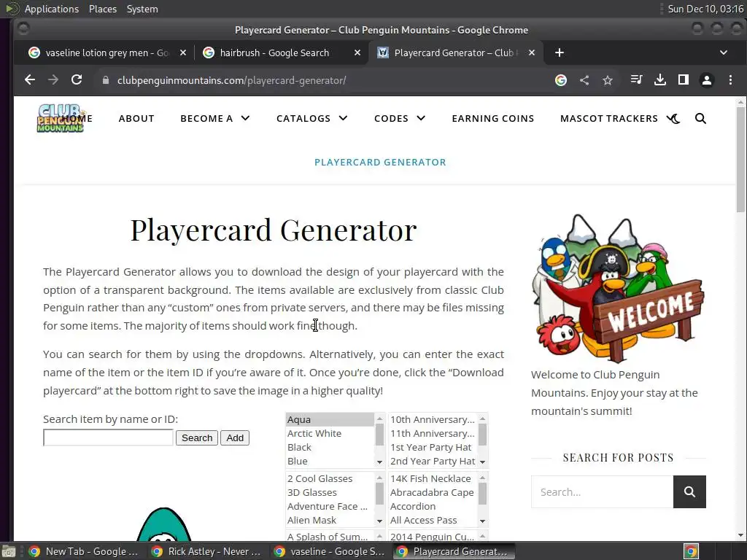Select 3D Glasses in face list
The height and width of the screenshot is (560, 747).
tap(330, 492)
